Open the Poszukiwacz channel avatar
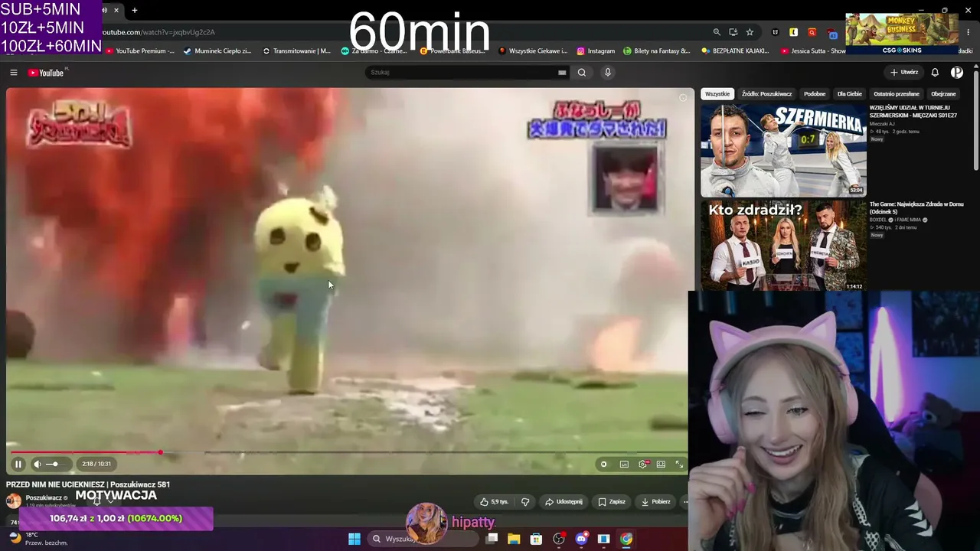The width and height of the screenshot is (980, 551). point(14,500)
